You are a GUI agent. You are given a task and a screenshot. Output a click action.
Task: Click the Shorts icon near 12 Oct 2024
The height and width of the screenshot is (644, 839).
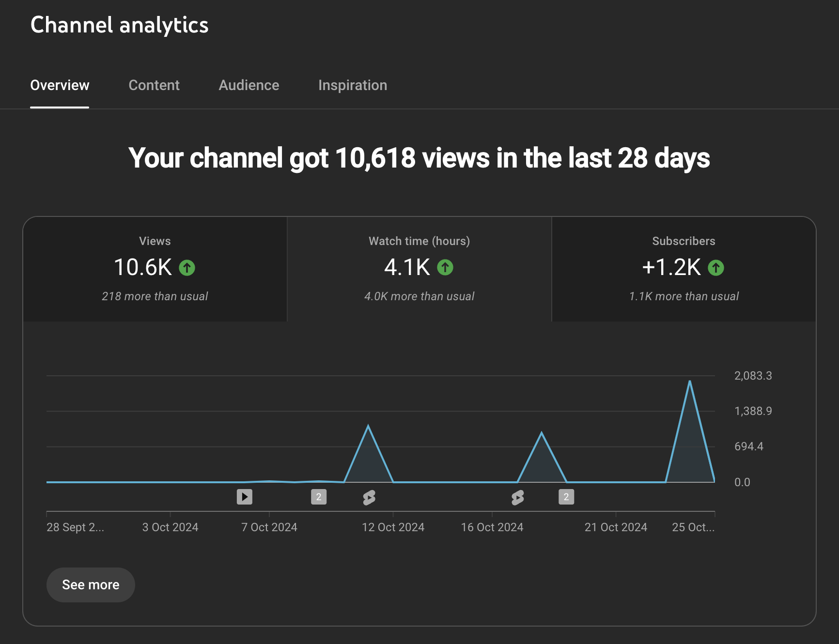(369, 497)
